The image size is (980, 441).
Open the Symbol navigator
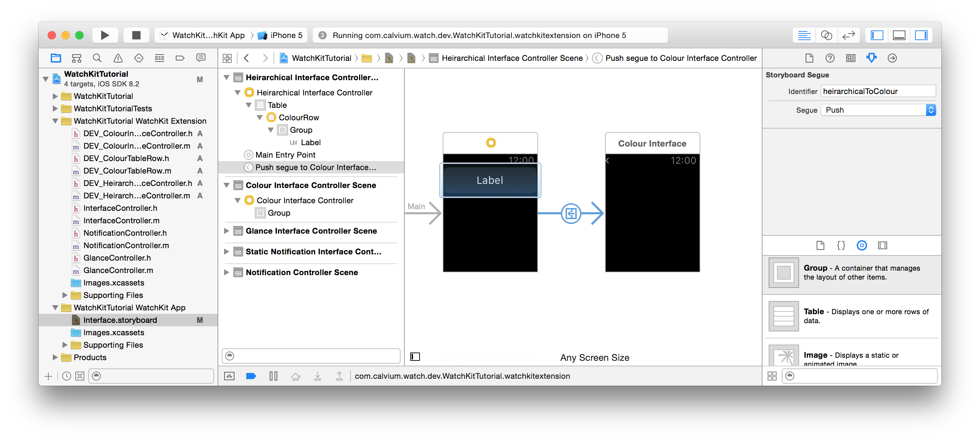[x=76, y=58]
